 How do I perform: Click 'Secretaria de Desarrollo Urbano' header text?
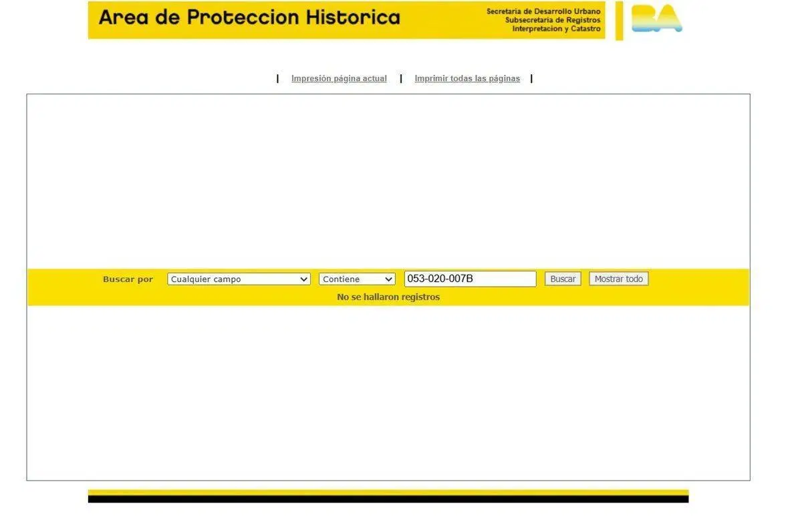click(543, 11)
